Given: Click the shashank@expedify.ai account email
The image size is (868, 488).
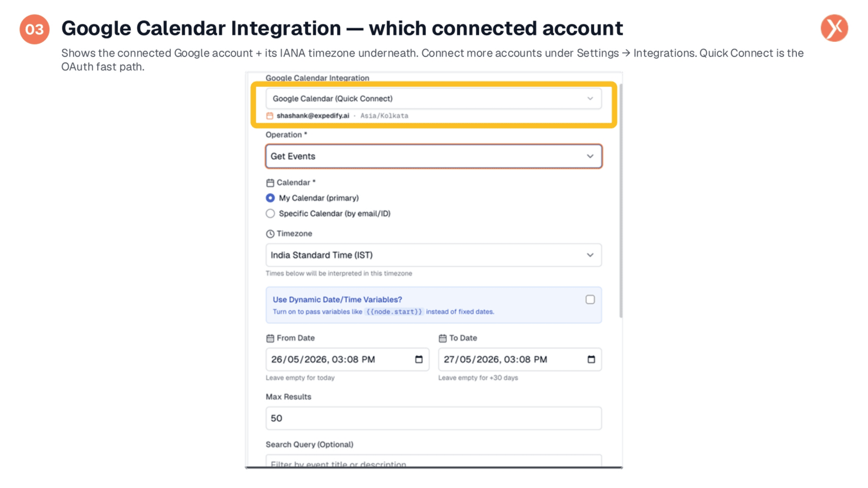Looking at the screenshot, I should 313,115.
